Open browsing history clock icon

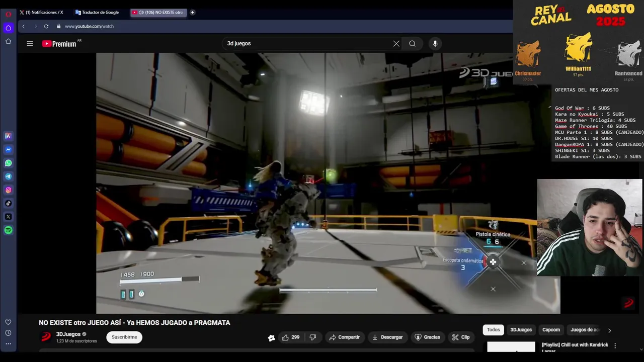(8, 333)
